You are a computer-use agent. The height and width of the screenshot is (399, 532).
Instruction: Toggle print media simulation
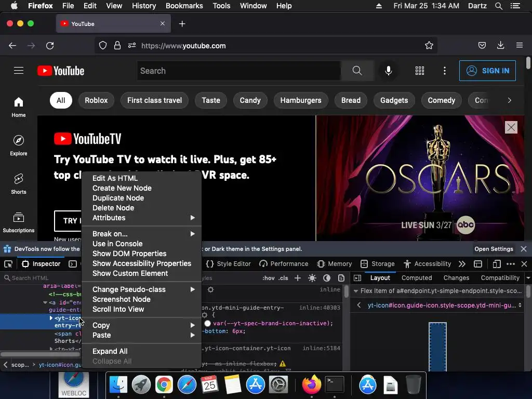pos(341,278)
